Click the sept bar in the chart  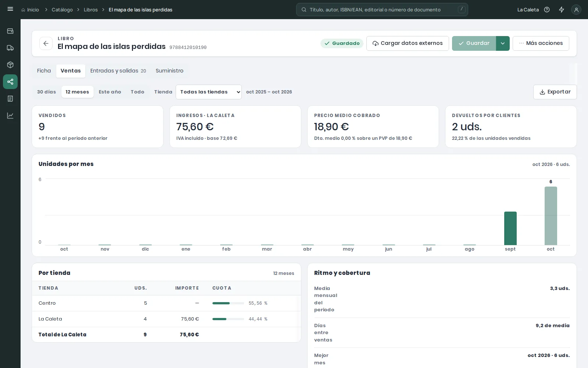point(510,228)
